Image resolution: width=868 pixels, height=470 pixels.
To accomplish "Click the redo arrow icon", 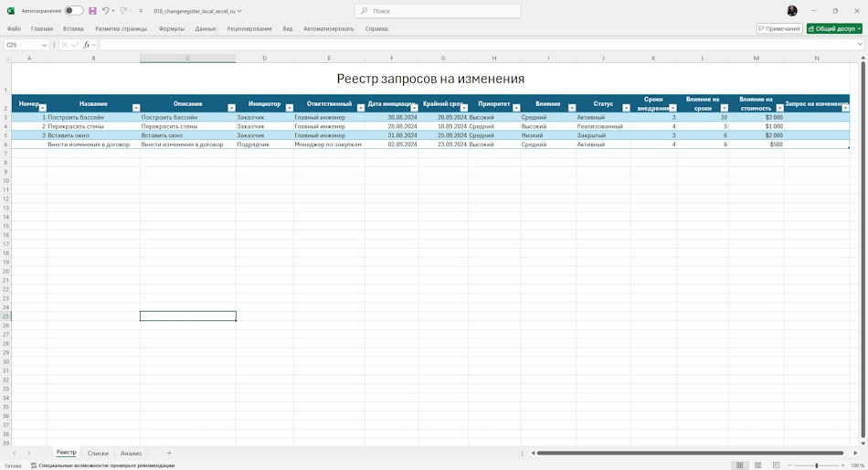I will tap(123, 11).
